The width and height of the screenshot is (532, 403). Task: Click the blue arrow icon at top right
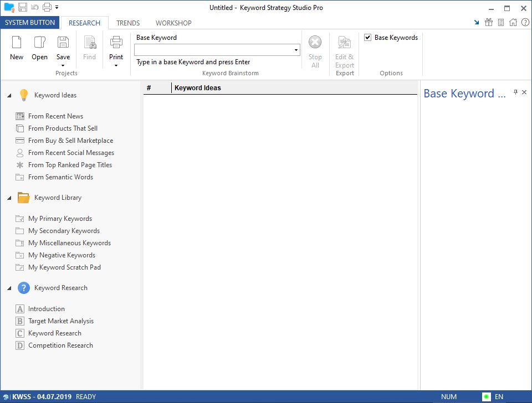pyautogui.click(x=477, y=22)
